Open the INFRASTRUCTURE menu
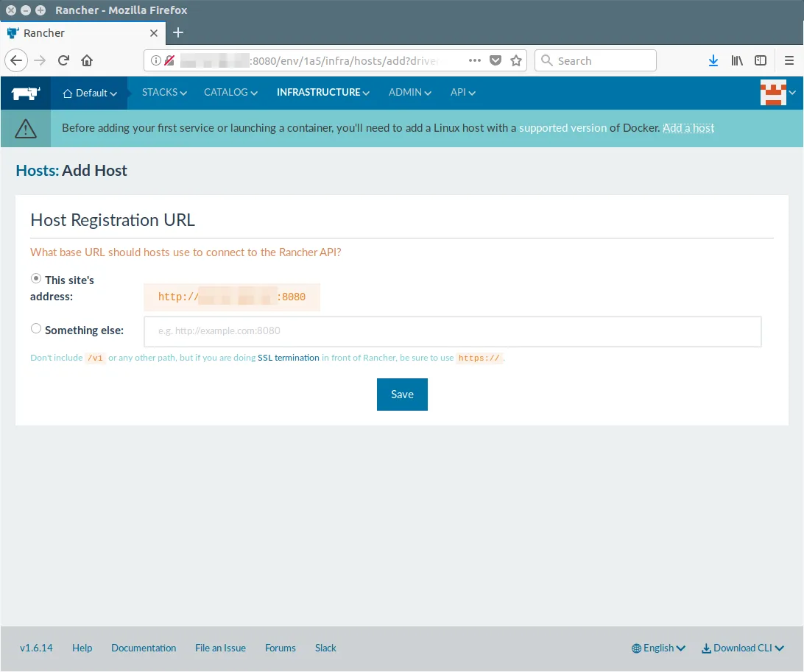 (322, 93)
